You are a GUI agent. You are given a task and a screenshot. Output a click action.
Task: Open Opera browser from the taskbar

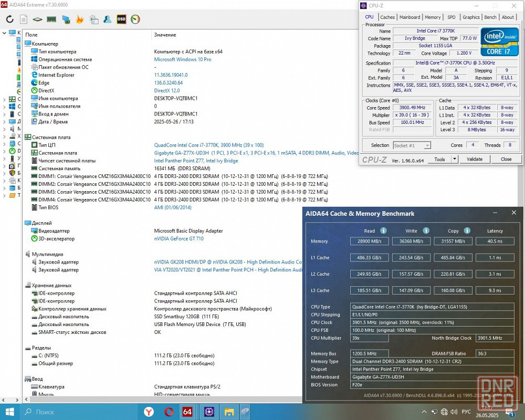[169, 412]
